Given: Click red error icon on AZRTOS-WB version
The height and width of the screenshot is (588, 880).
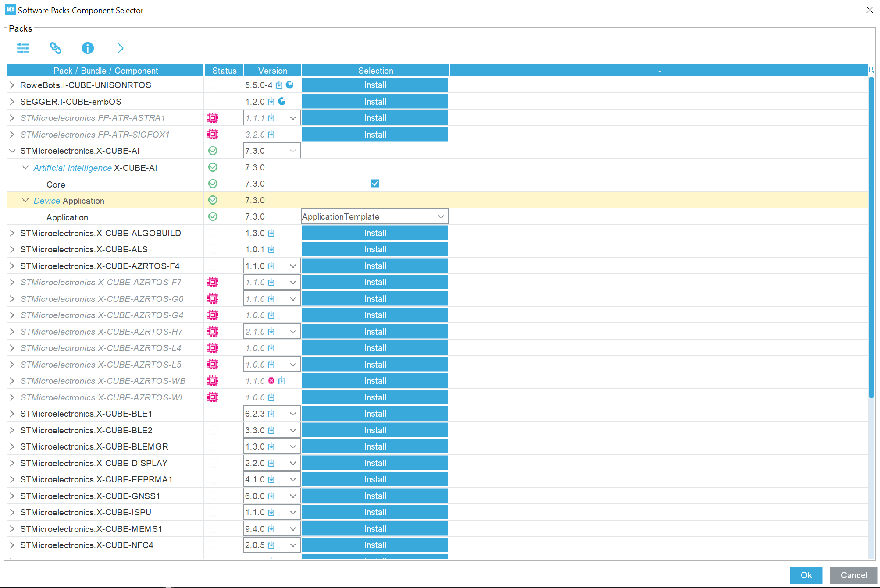Looking at the screenshot, I should tap(271, 381).
